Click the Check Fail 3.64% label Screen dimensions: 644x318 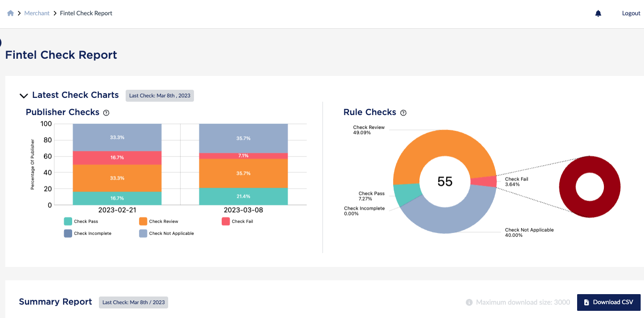click(x=516, y=182)
